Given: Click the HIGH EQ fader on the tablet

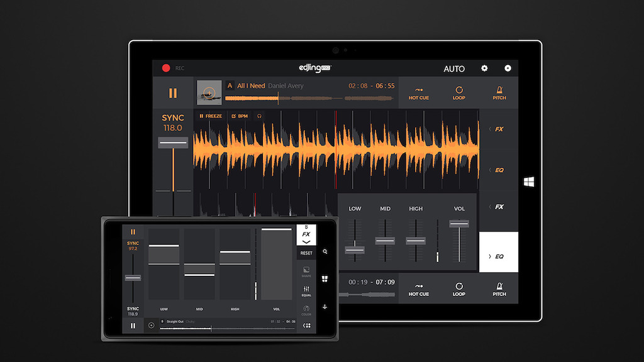Looking at the screenshot, I should click(416, 241).
